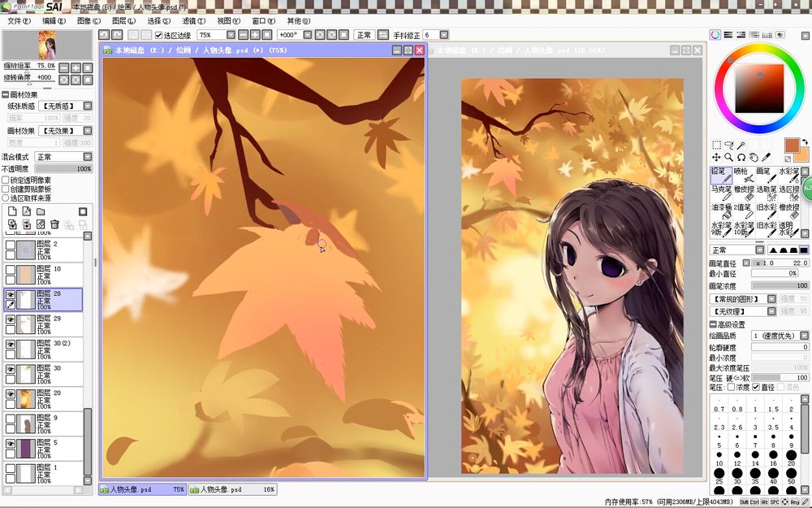
Task: Toggle the 选区边缘 selection edge checkbox
Action: [x=159, y=35]
